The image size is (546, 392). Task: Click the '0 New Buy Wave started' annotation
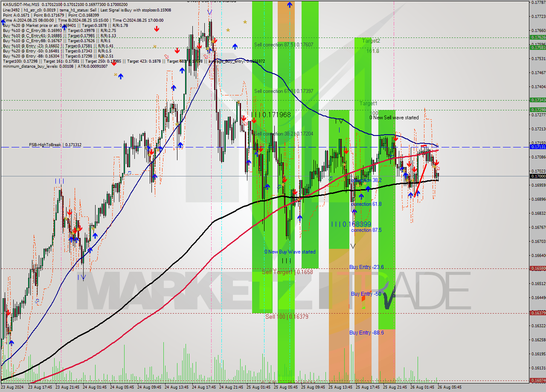tap(290, 252)
